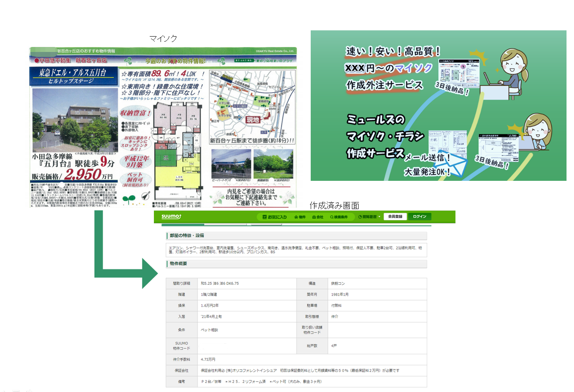Image resolution: width=574 pixels, height=392 pixels.
Task: Click the ログイン login button
Action: click(x=419, y=217)
